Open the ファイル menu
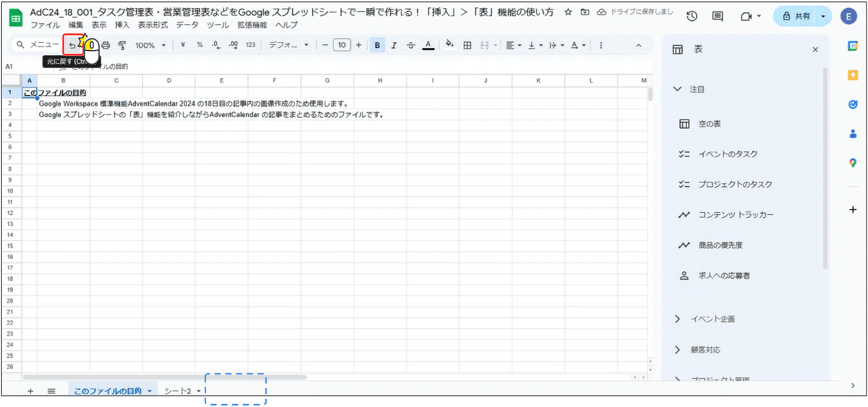868x407 pixels. coord(45,25)
